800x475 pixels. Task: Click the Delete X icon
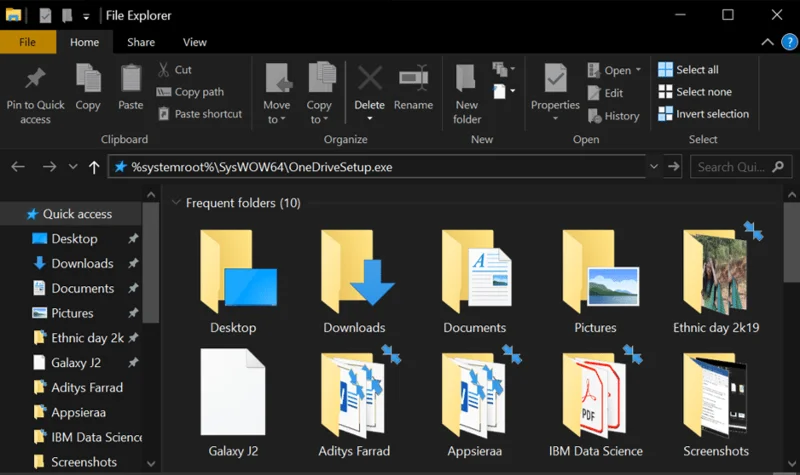[369, 79]
